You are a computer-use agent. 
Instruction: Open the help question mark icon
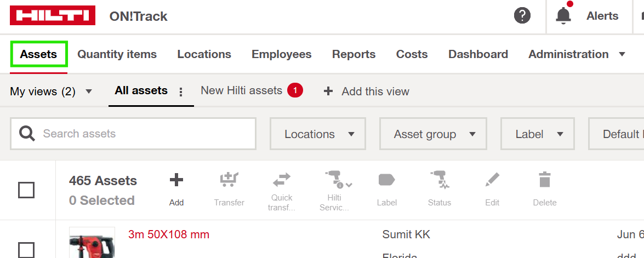pos(522,16)
